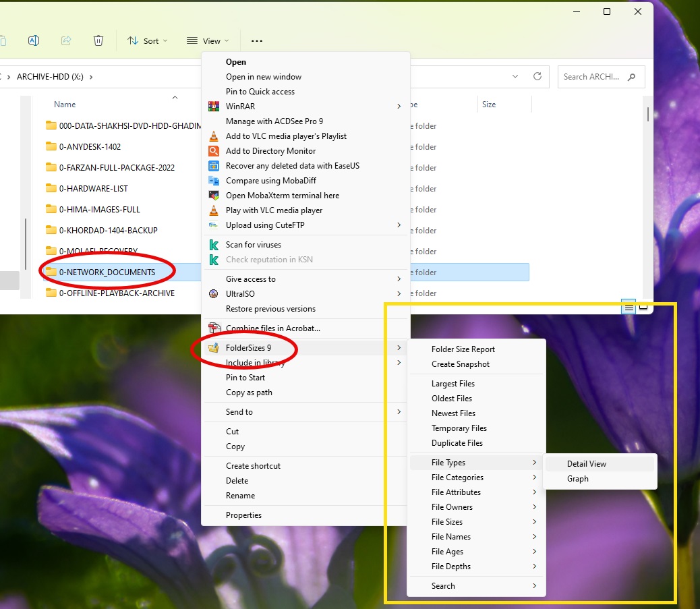Click the Kaspersky scan for viruses icon
The width and height of the screenshot is (700, 609).
click(x=214, y=245)
